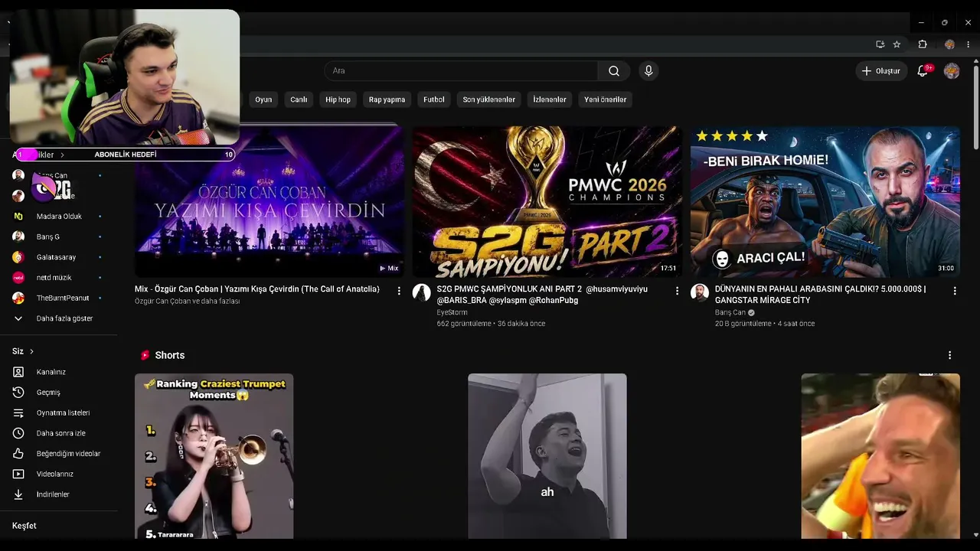
Task: Open the 'DÜNYANIN EN PAHALI ARABASINI ÇALDIK' title
Action: (821, 295)
